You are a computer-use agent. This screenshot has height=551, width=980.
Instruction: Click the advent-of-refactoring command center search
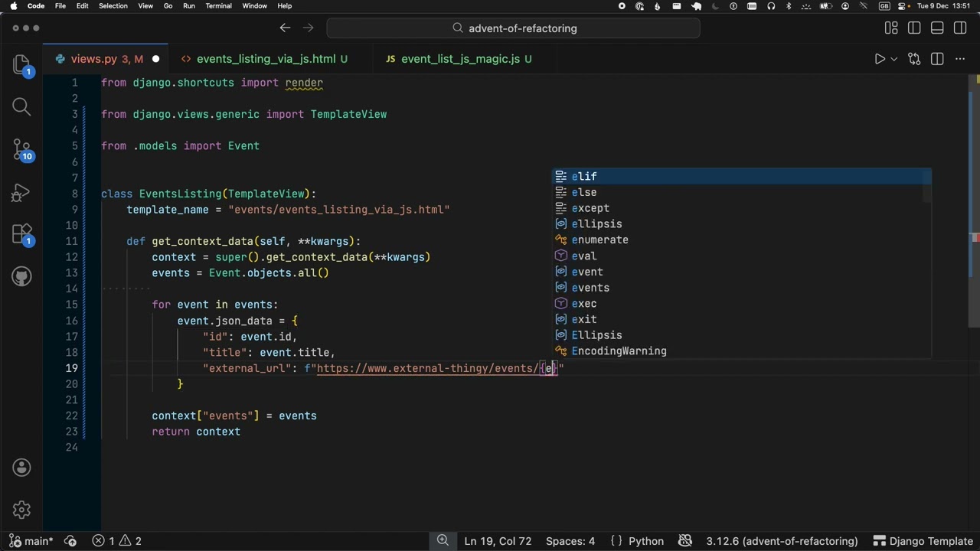tap(513, 28)
